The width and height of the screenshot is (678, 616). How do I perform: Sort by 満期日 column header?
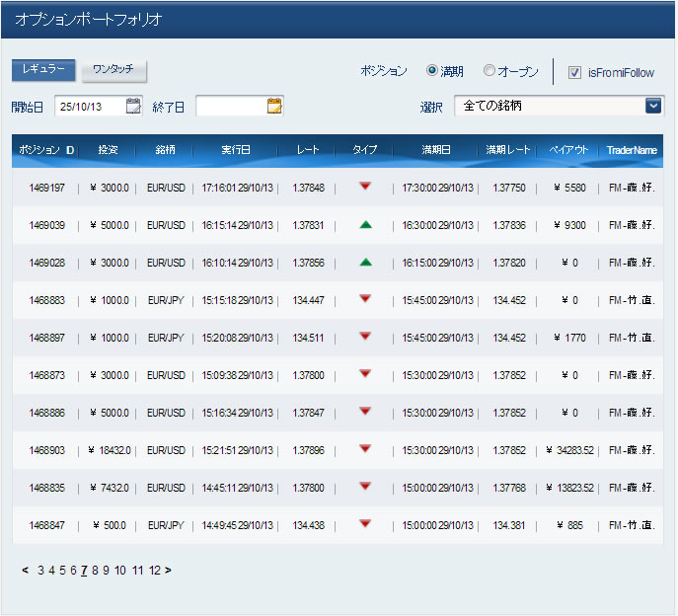(x=436, y=150)
